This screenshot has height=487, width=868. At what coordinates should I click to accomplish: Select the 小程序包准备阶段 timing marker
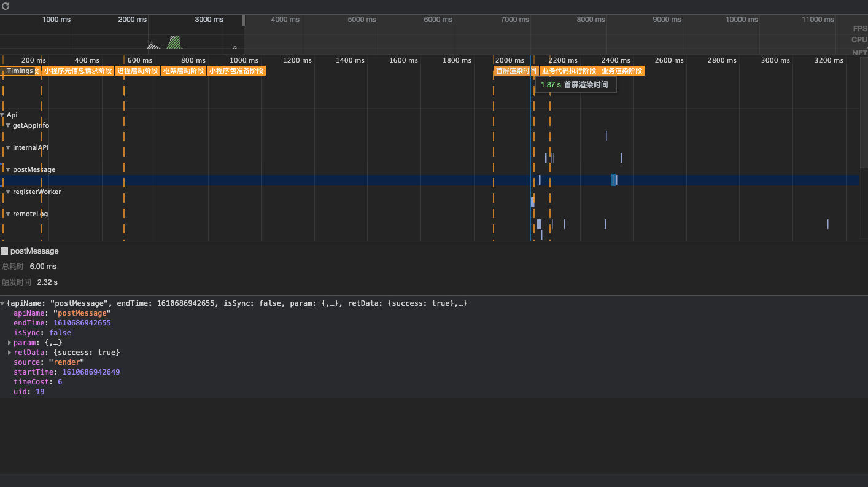[x=236, y=71]
